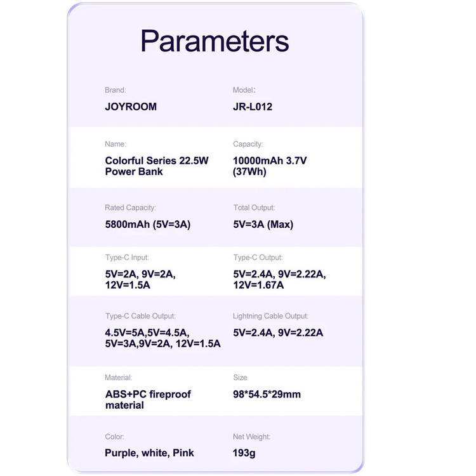Click the Brand: label
The width and height of the screenshot is (476, 476).
[116, 90]
